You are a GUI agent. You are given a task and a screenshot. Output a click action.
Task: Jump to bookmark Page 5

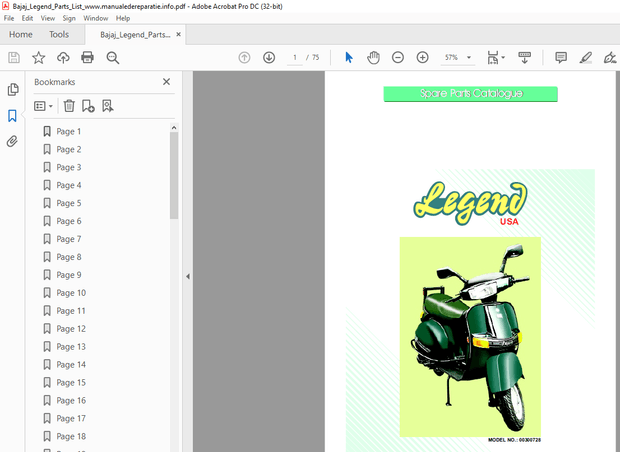(x=69, y=203)
